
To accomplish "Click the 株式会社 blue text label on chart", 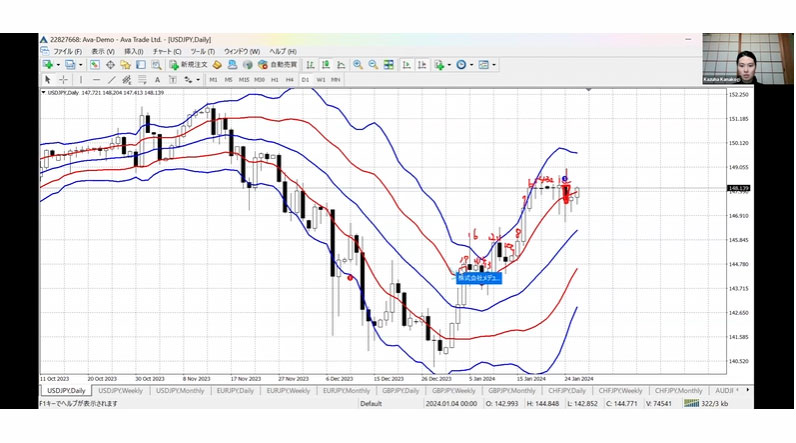I will pos(479,278).
